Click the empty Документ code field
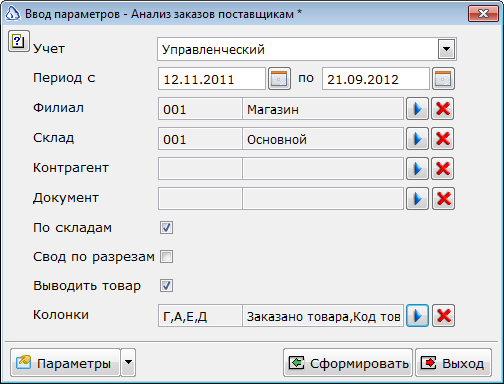 coord(200,199)
